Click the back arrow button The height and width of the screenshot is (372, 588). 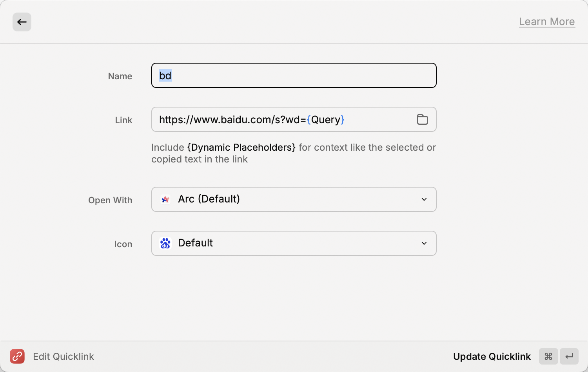[22, 22]
